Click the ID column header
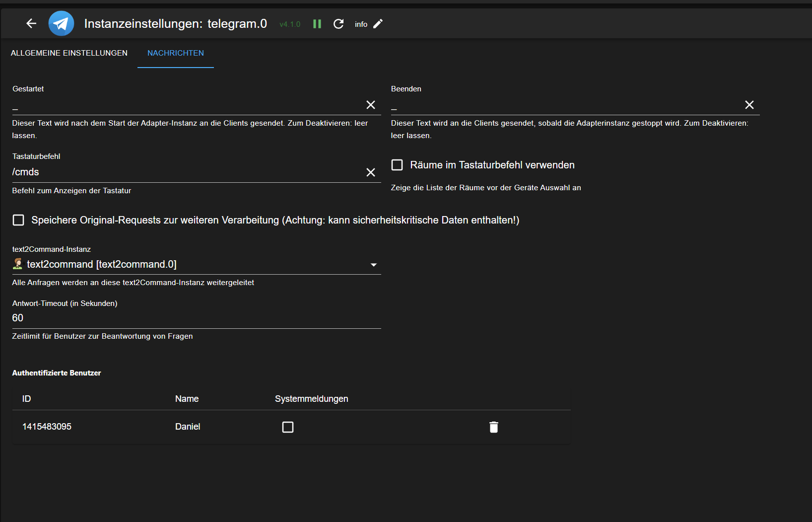Viewport: 812px width, 522px height. 26,399
